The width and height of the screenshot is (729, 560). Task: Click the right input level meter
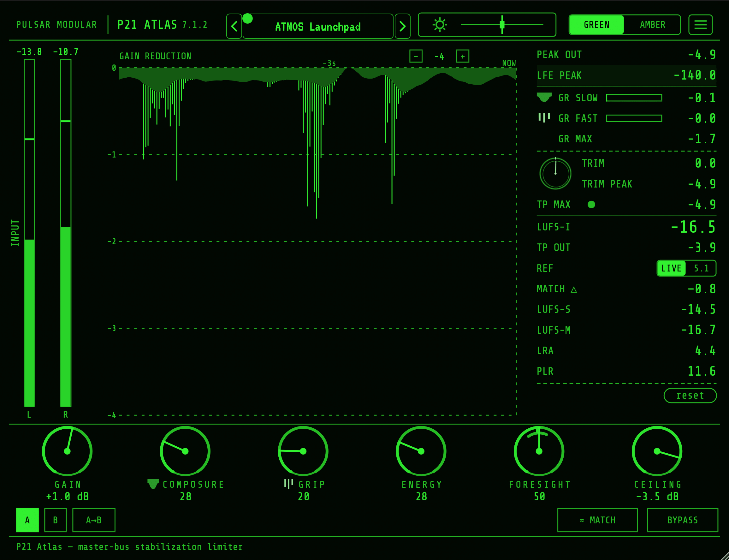[66, 233]
